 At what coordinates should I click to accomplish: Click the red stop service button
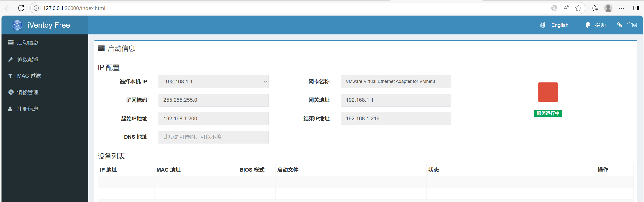click(x=548, y=92)
